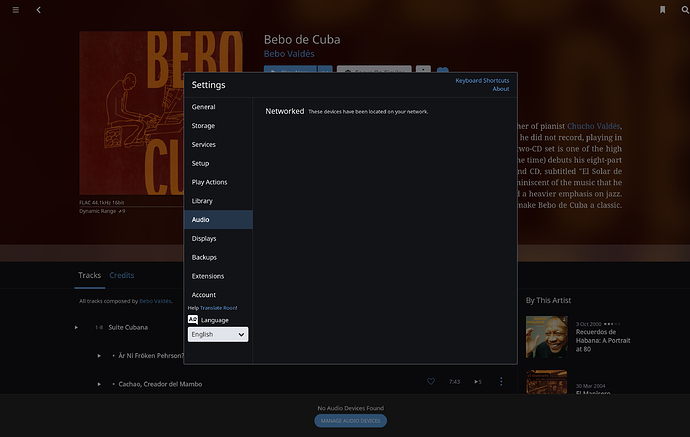Select Audio in Settings sidebar
690x437 pixels.
click(x=218, y=220)
